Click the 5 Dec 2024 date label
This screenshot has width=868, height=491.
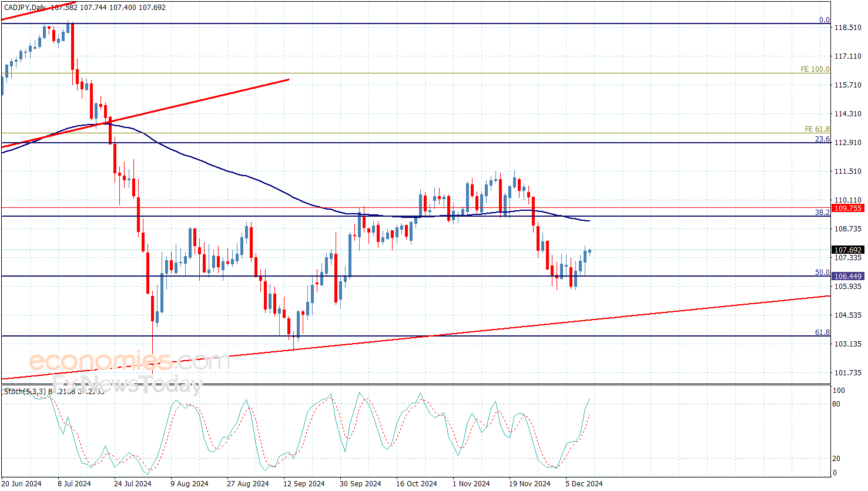tap(584, 484)
